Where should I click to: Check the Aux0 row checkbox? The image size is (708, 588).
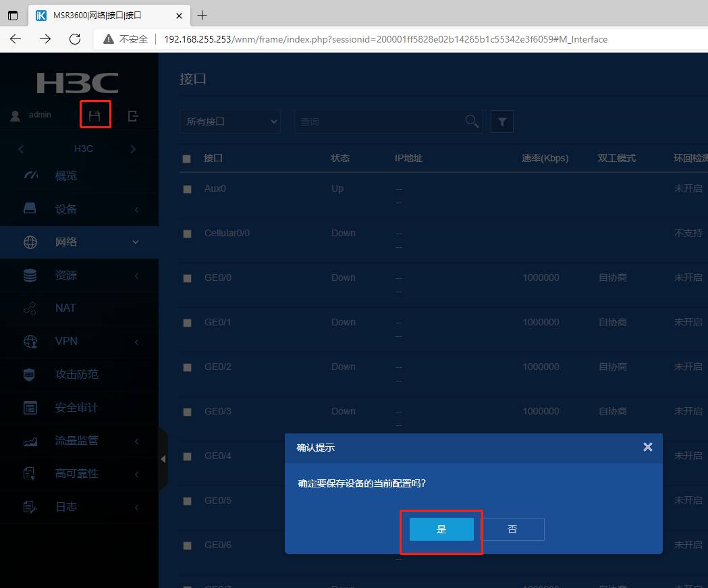tap(187, 189)
